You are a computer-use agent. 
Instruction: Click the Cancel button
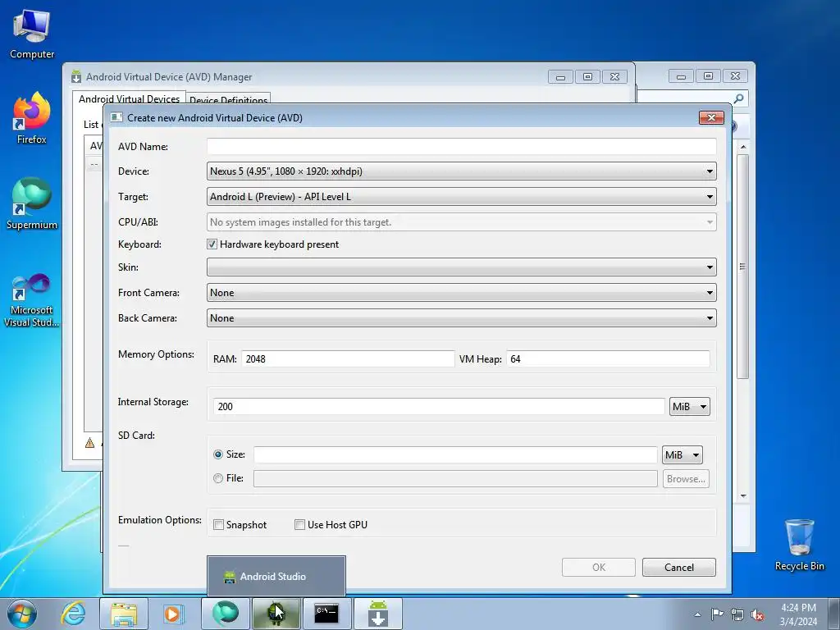tap(678, 568)
